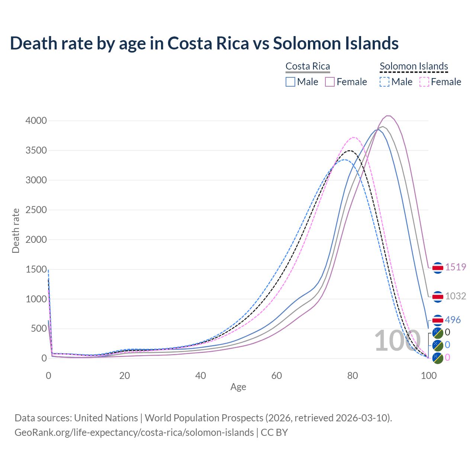The height and width of the screenshot is (476, 476).
Task: Toggle Costa Rica Male legend box
Action: [x=290, y=82]
